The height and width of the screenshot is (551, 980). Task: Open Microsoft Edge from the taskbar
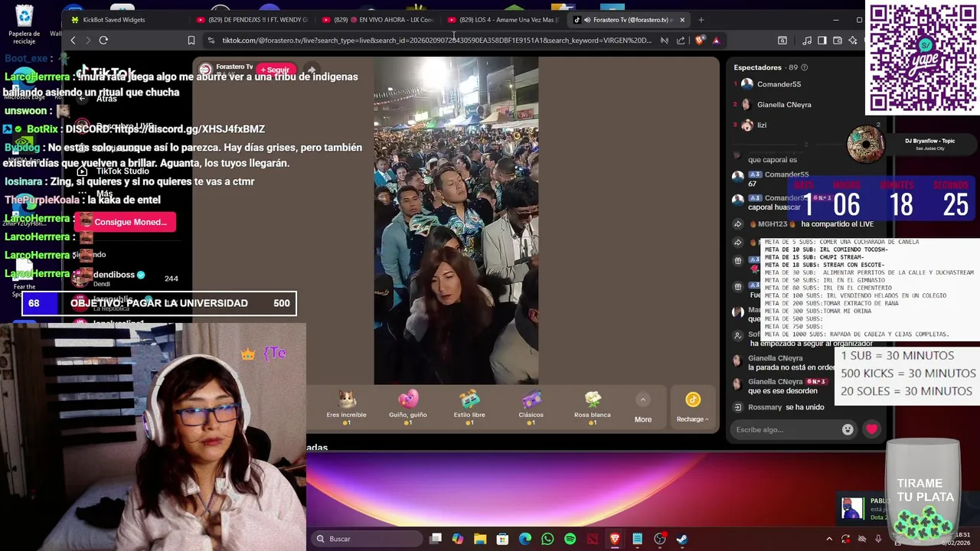pyautogui.click(x=525, y=539)
